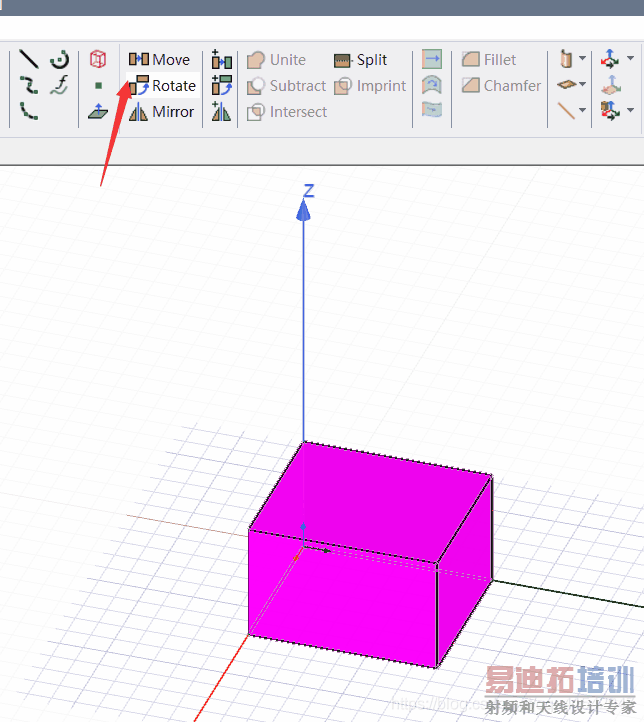Select the Draw Spline tool
Screen dimensions: 644x722
(x=29, y=85)
